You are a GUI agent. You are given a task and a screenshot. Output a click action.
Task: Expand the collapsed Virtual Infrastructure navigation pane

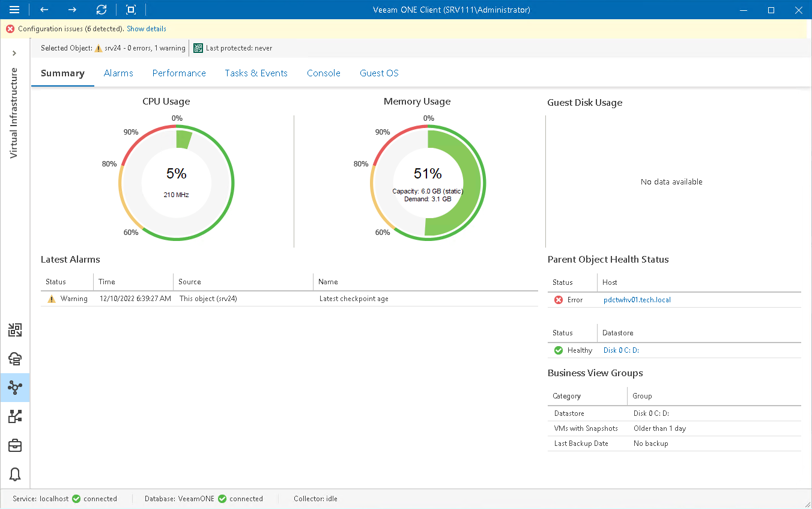click(15, 53)
